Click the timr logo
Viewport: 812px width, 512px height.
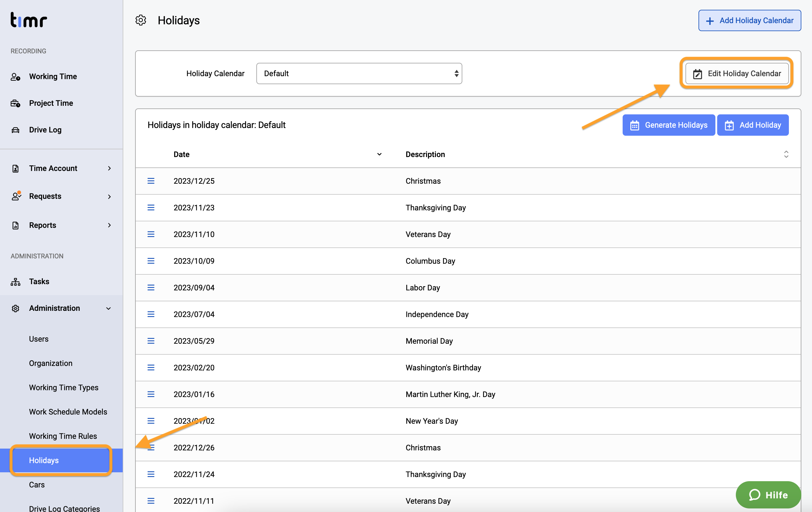[29, 20]
